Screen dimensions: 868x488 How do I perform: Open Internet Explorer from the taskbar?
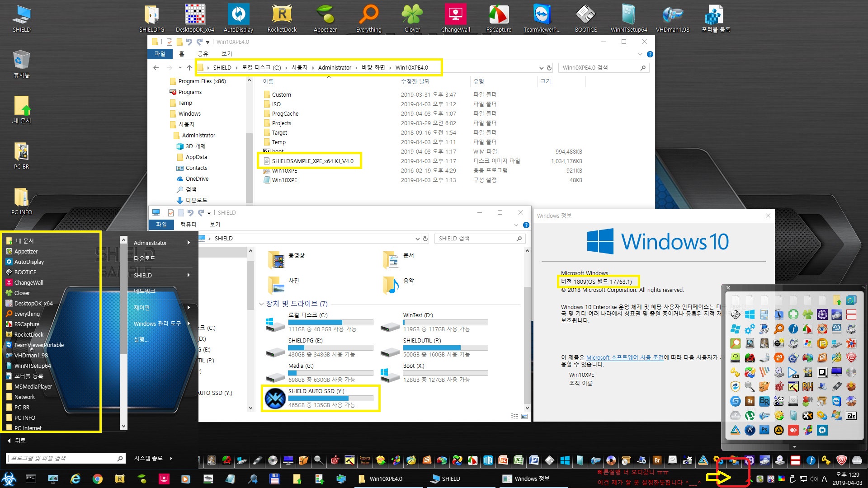point(75,479)
